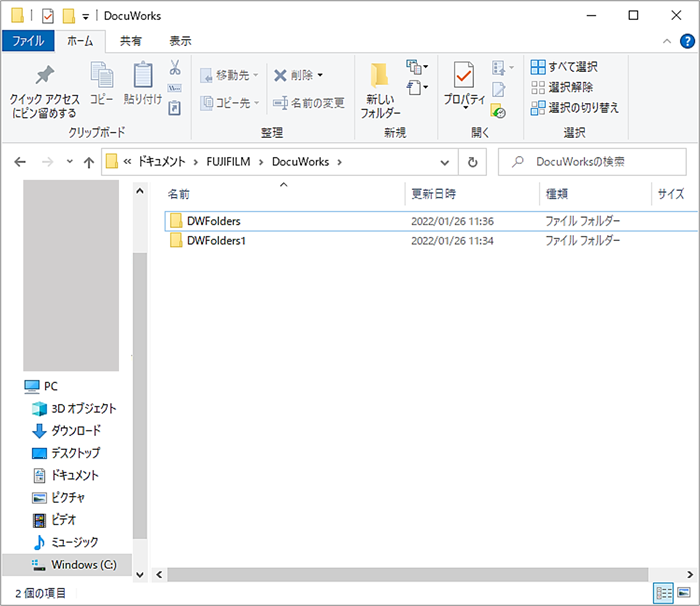The image size is (700, 606).
Task: Click navigation pane scroll down arrow
Action: click(140, 575)
